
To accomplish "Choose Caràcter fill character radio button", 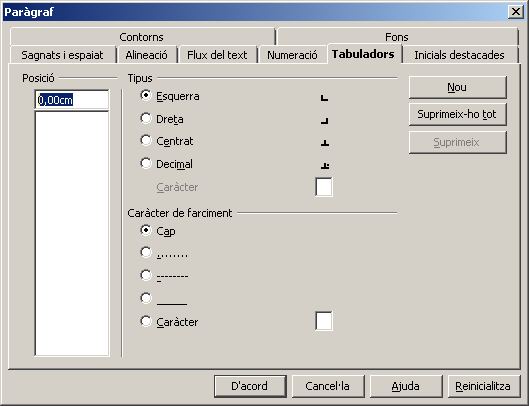I will tap(146, 321).
